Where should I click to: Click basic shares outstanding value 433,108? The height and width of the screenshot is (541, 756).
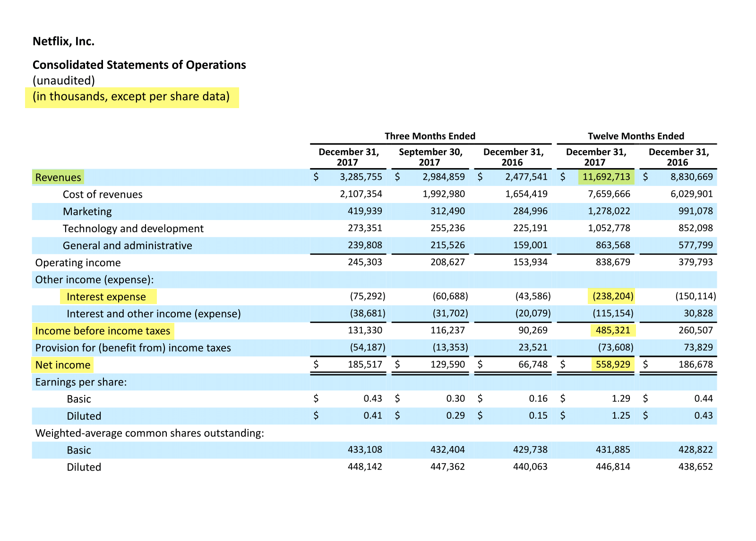coord(365,449)
